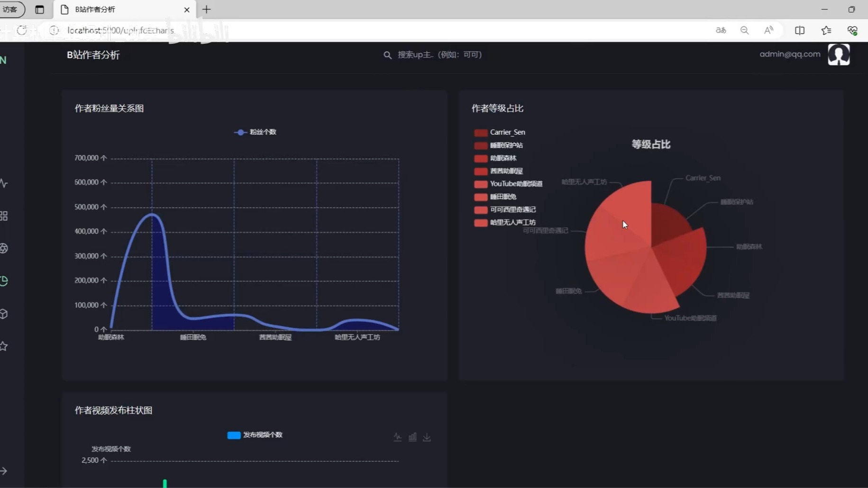The image size is (868, 488).
Task: Open the admin user avatar
Action: click(x=839, y=54)
